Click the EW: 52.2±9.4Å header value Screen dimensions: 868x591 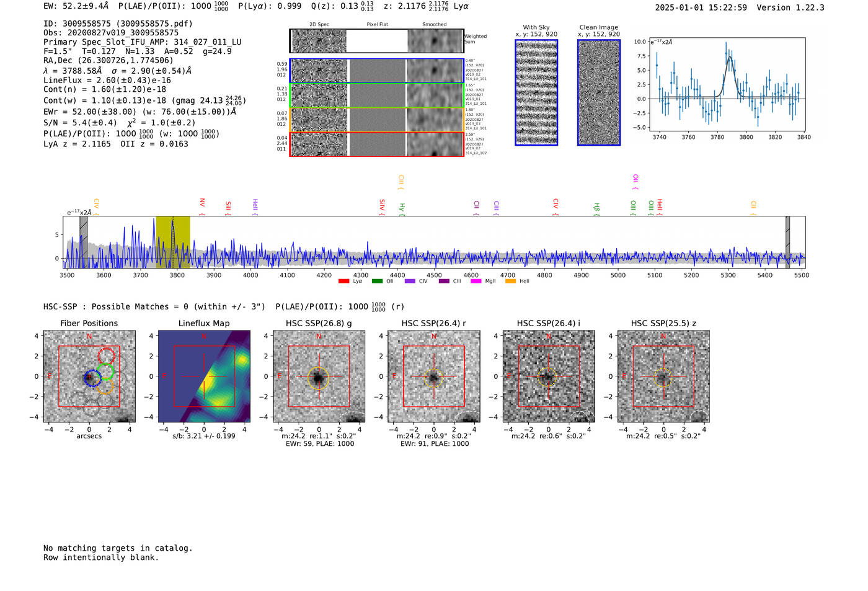76,6
